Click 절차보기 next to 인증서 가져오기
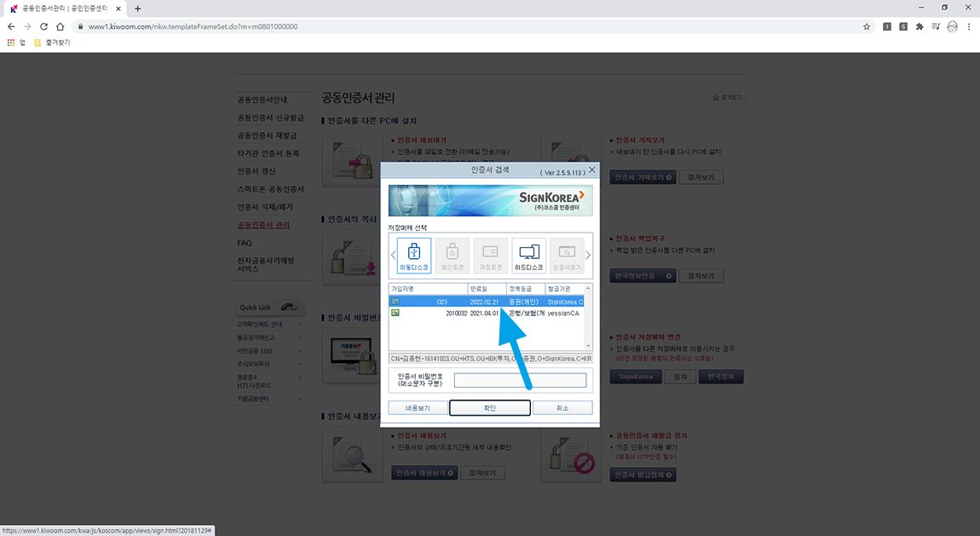Image resolution: width=980 pixels, height=536 pixels. (x=700, y=177)
